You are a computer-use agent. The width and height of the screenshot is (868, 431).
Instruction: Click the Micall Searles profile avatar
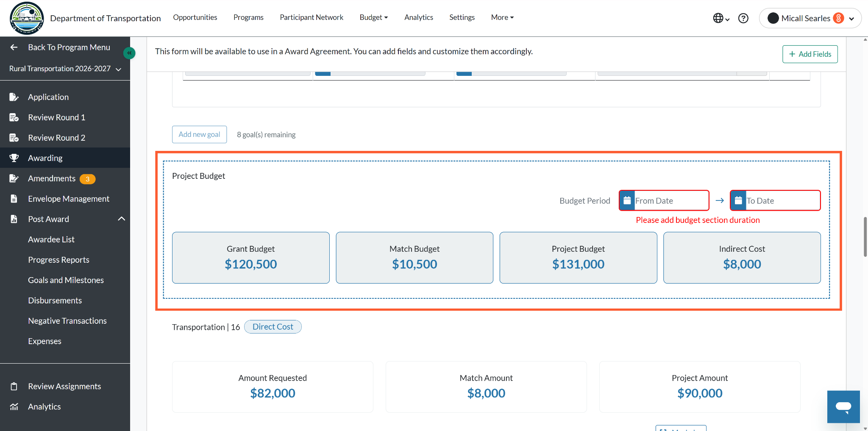click(x=773, y=18)
